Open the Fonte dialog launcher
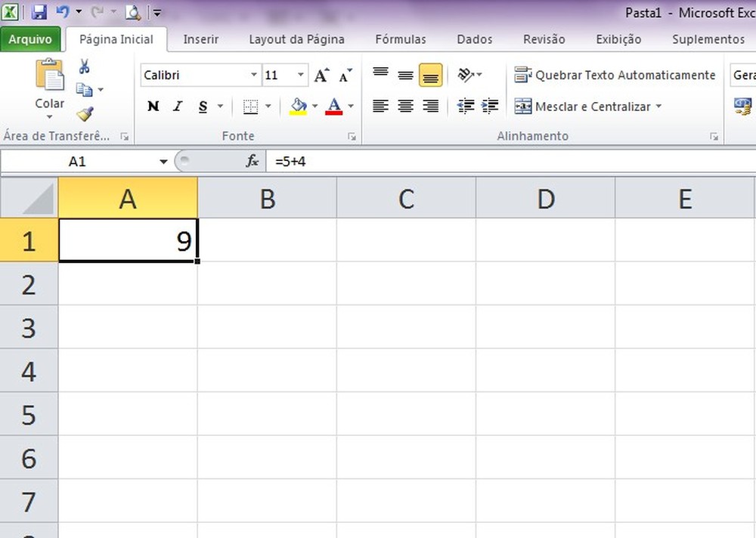Viewport: 756px width, 538px height. [352, 136]
